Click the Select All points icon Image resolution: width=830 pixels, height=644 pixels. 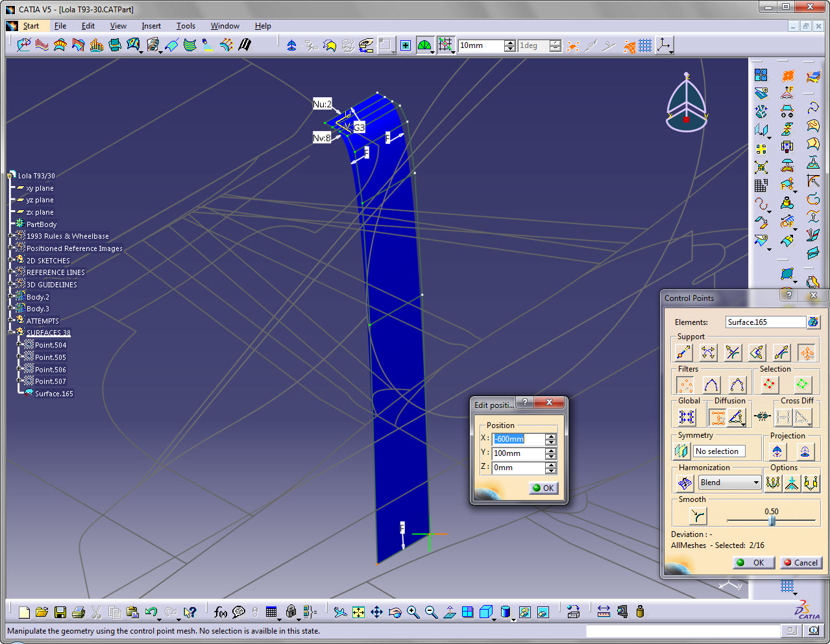pyautogui.click(x=769, y=385)
